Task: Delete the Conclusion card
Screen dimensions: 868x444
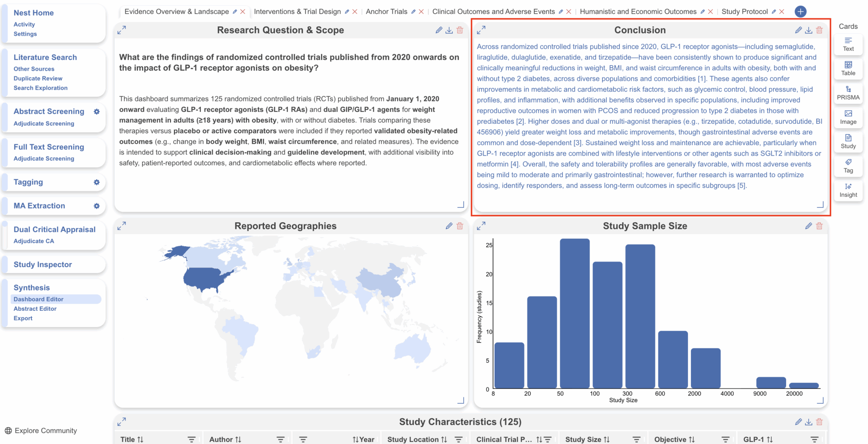Action: [819, 30]
